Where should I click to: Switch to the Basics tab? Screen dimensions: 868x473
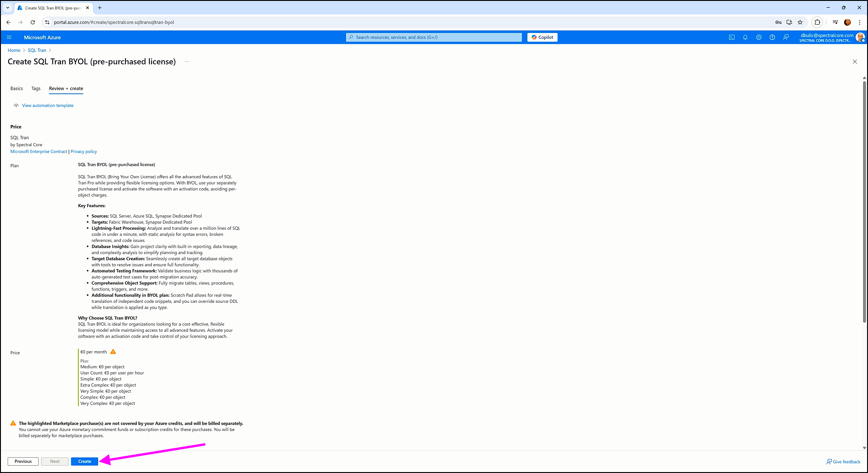[x=17, y=88]
